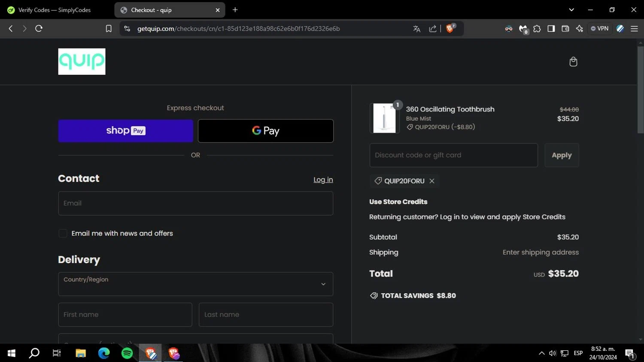Go back to the previous page
This screenshot has width=644, height=362.
[11, 28]
